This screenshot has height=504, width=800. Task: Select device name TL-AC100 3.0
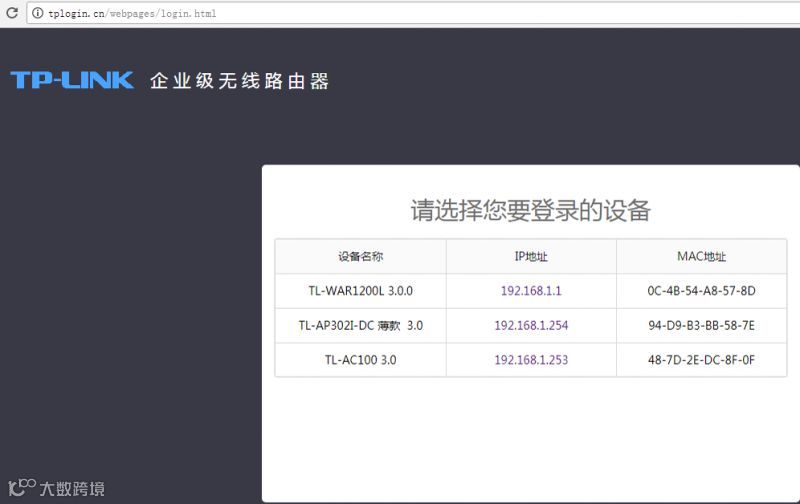[x=360, y=360]
